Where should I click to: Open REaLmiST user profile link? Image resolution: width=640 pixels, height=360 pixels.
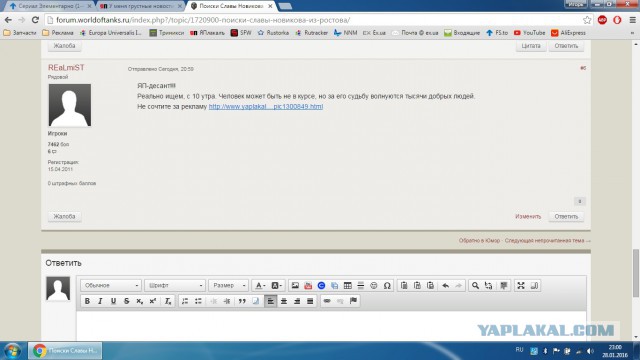pos(66,67)
